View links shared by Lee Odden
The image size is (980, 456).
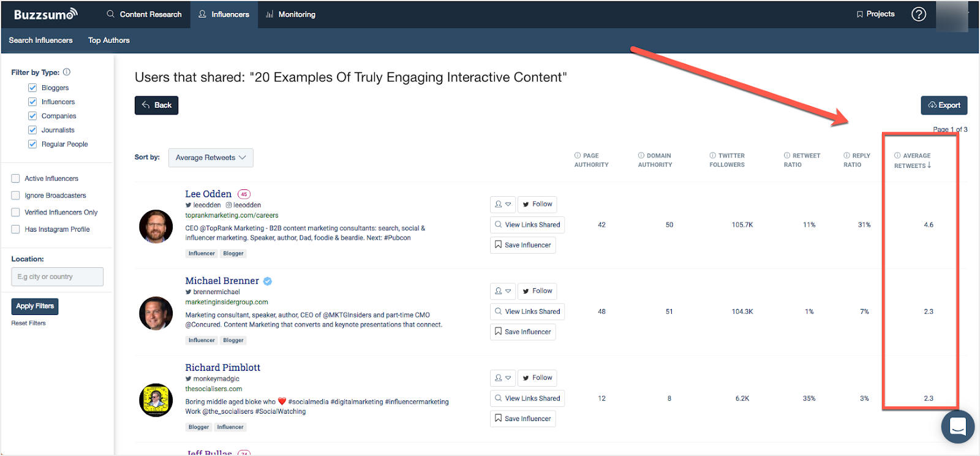point(527,225)
